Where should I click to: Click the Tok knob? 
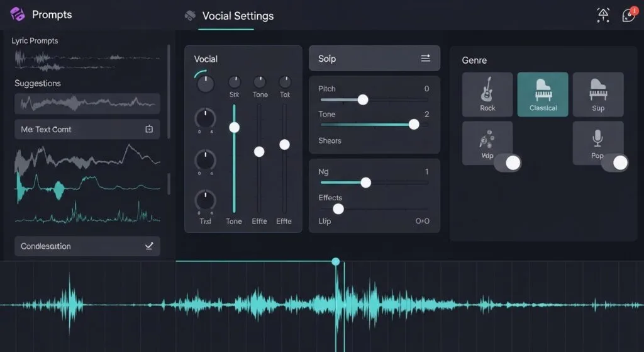point(285,82)
